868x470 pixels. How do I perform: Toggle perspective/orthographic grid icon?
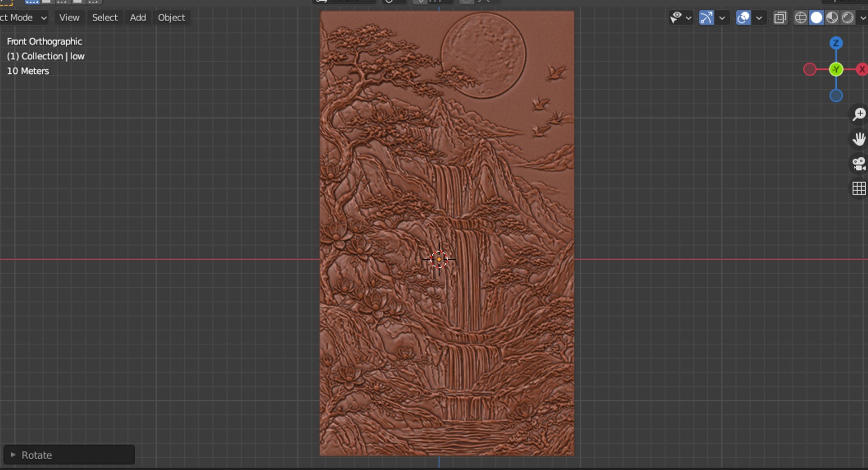point(859,188)
